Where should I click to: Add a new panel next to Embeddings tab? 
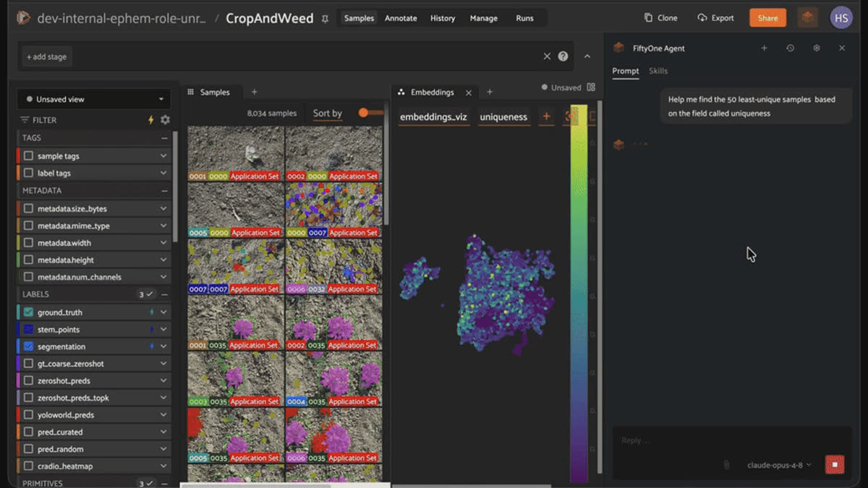[x=490, y=92]
